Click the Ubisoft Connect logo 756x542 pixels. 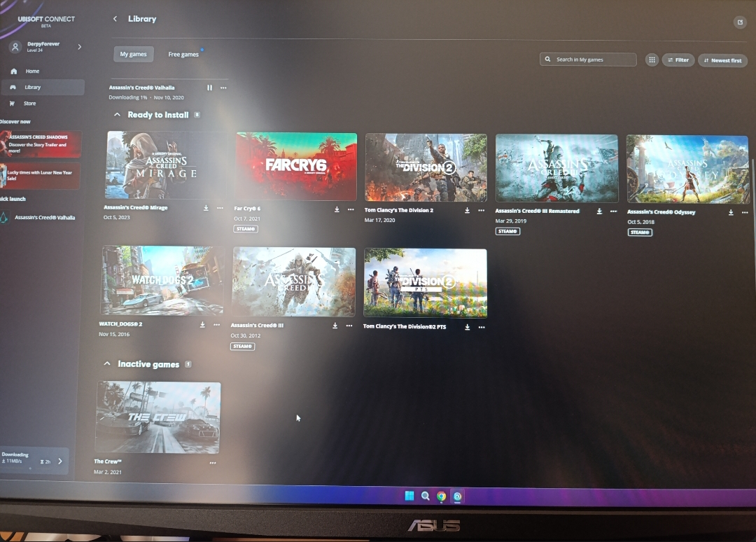point(46,21)
